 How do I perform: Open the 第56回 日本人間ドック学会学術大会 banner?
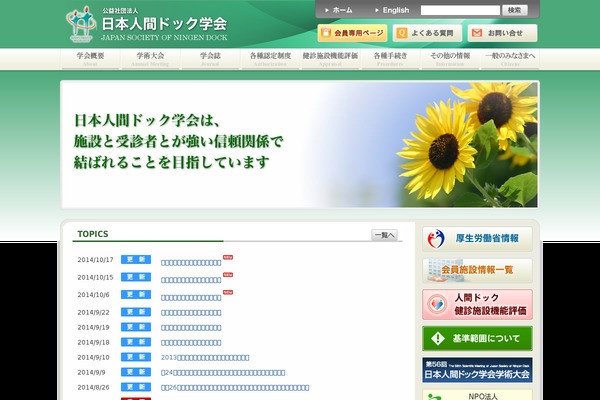(477, 370)
